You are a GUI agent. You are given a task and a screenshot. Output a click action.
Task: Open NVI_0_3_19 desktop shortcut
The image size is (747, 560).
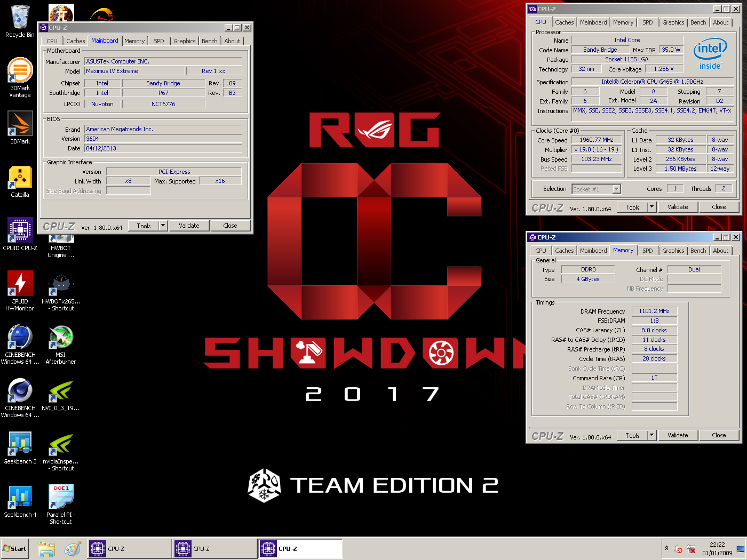coord(61,395)
